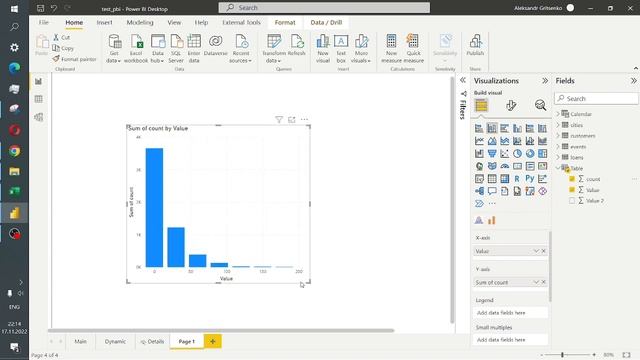Check the Value 2 field checkbox
The width and height of the screenshot is (640, 360).
click(x=572, y=201)
